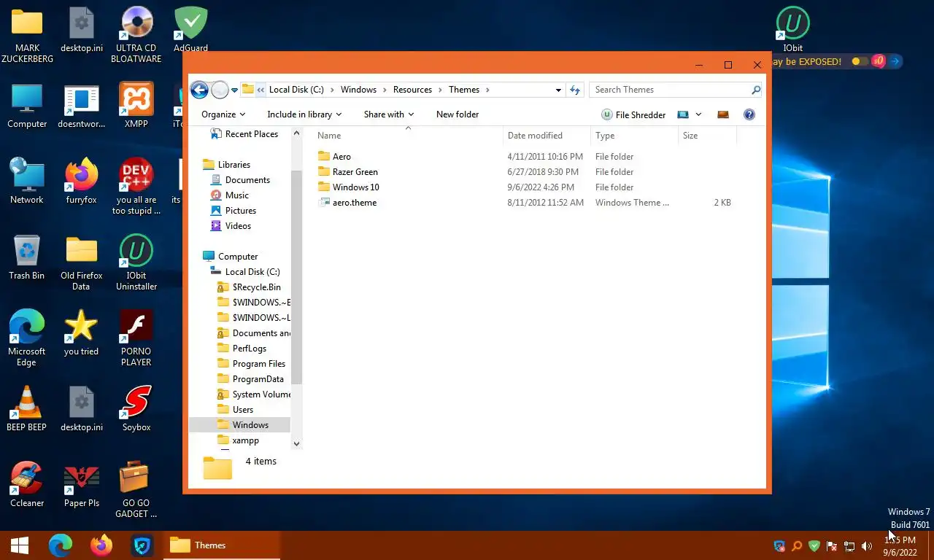The width and height of the screenshot is (934, 560).
Task: Click the Themes taskbar button
Action: [221, 545]
